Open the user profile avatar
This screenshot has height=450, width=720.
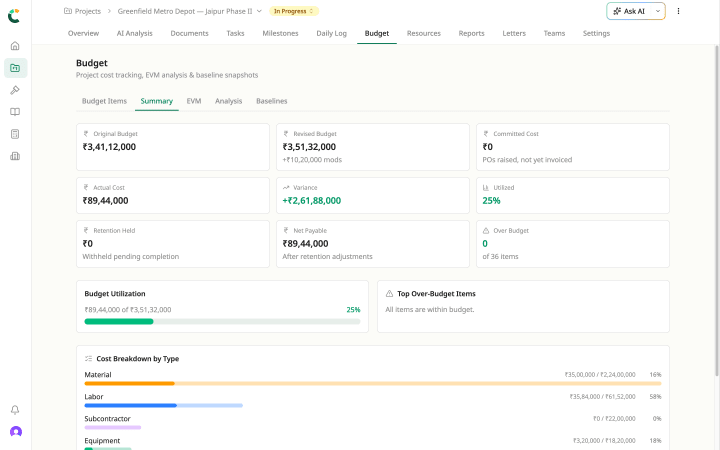(16, 432)
